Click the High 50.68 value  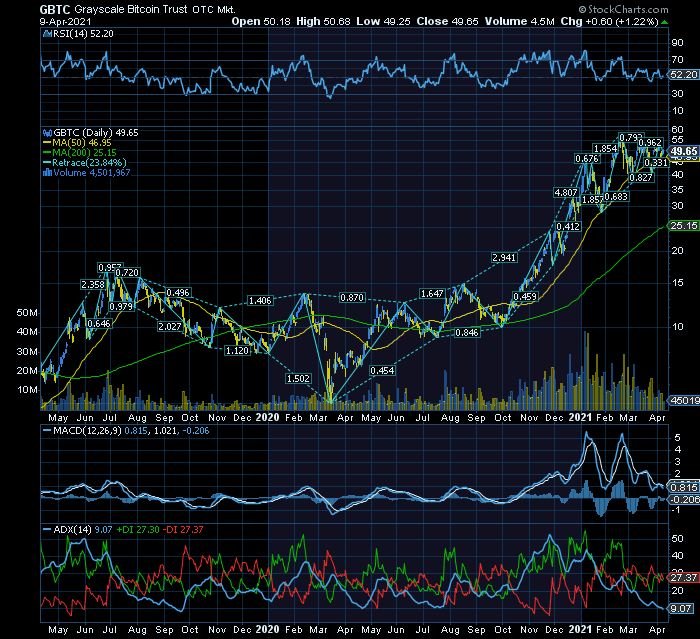323,21
